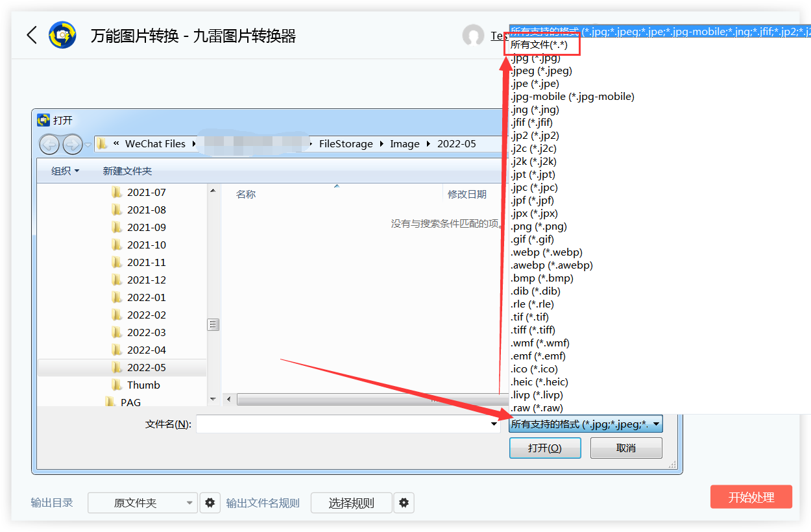Click the FileStorage breadcrumb segment
This screenshot has width=811, height=532.
[346, 144]
